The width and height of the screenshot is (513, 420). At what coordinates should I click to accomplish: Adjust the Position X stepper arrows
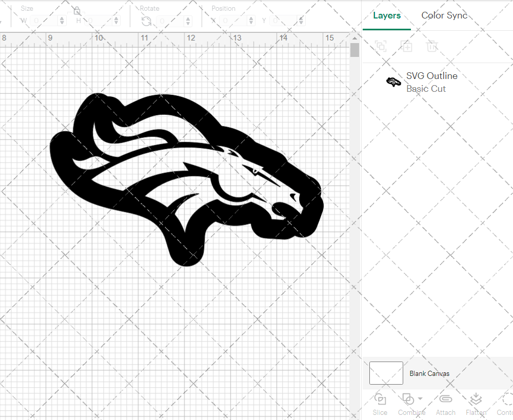(x=251, y=21)
